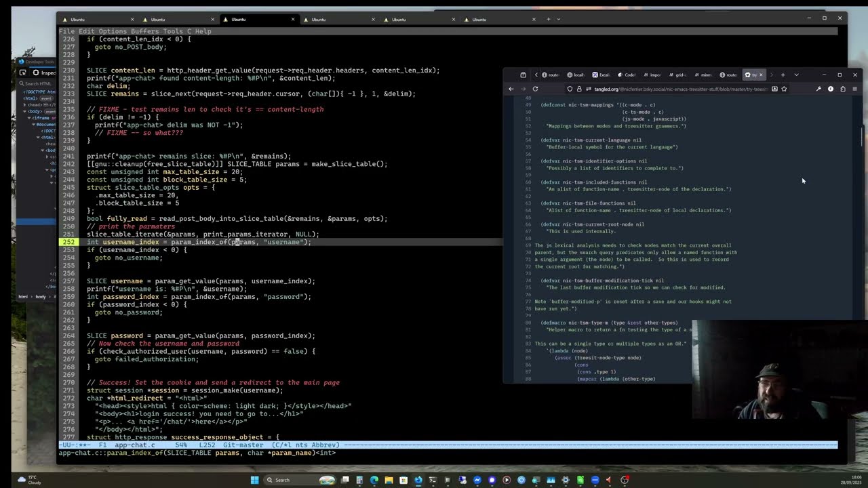The width and height of the screenshot is (868, 488).
Task: Open Microsoft Edge from the taskbar
Action: 374,480
